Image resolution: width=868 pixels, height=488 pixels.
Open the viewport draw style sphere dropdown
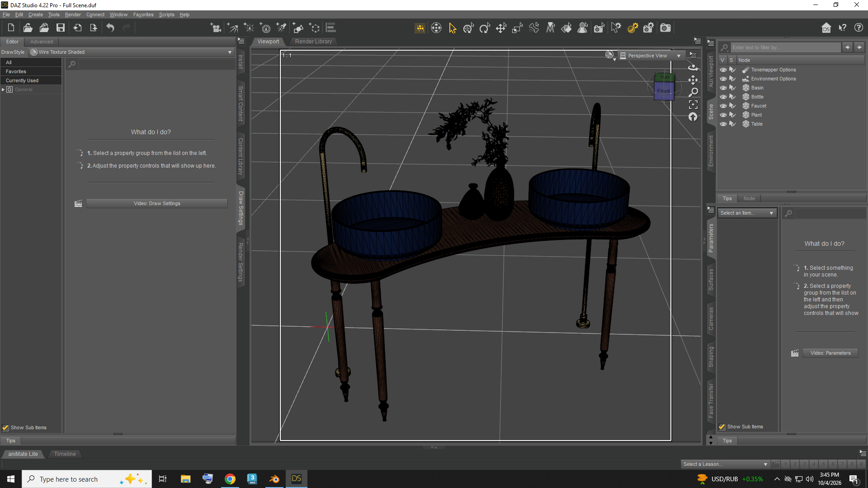(x=611, y=55)
